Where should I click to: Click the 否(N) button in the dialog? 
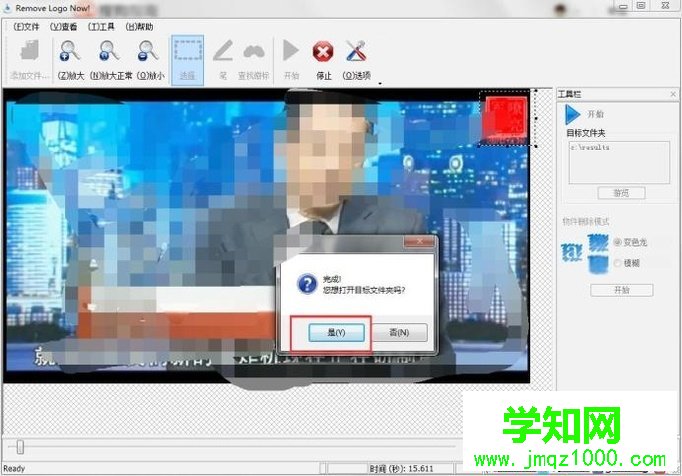399,332
